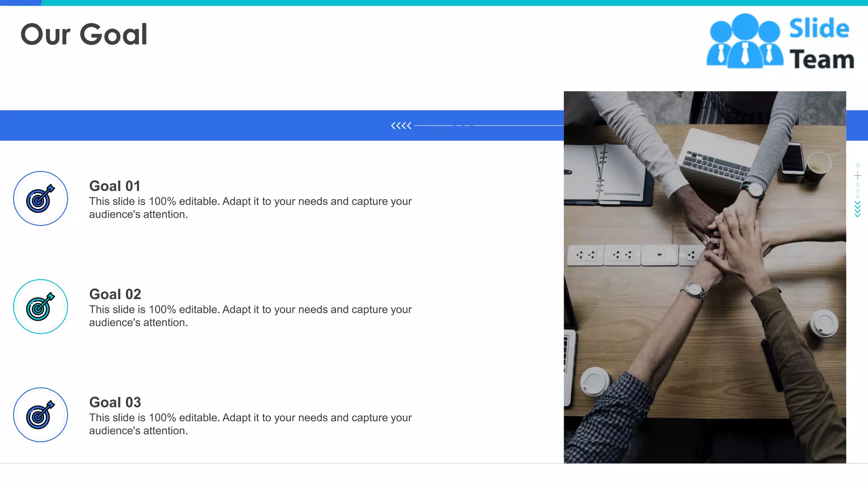Image resolution: width=868 pixels, height=488 pixels.
Task: Click the teal downward chevrons at right
Action: pyautogui.click(x=857, y=209)
